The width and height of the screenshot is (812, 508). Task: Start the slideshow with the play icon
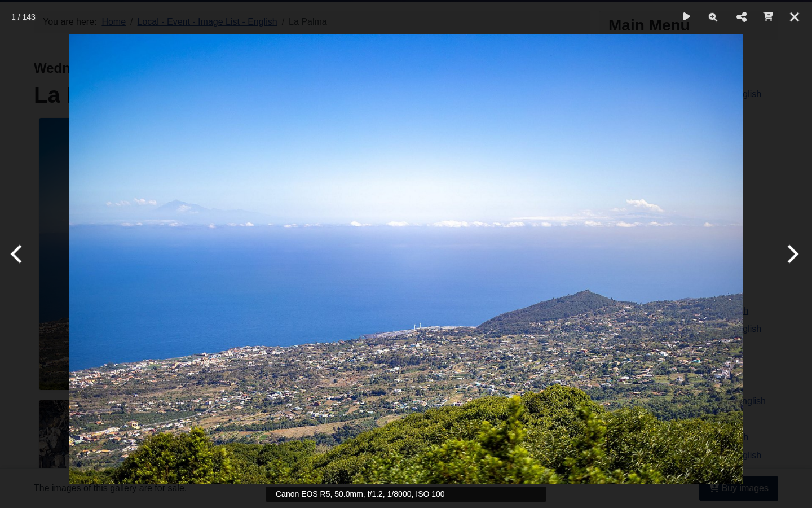coord(686,17)
